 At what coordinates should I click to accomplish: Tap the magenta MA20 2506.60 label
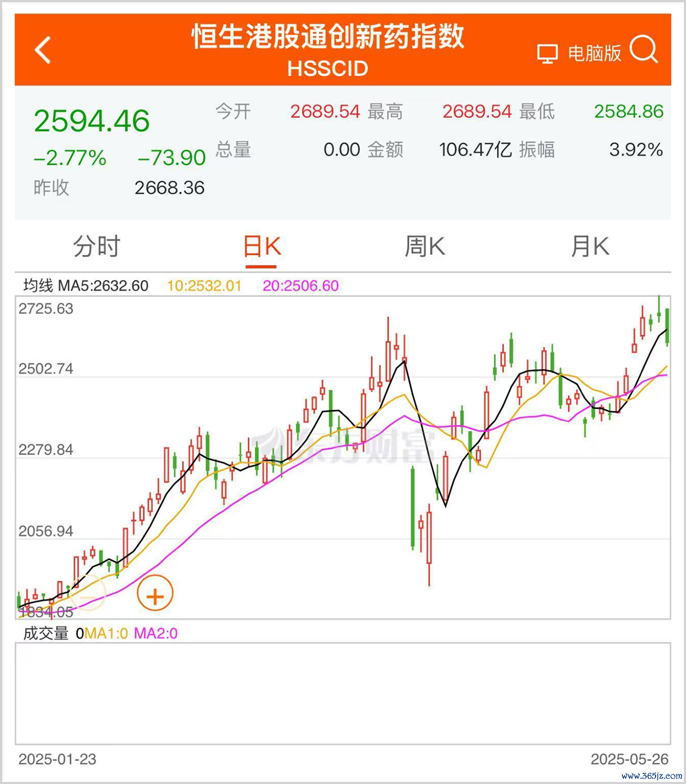(300, 286)
